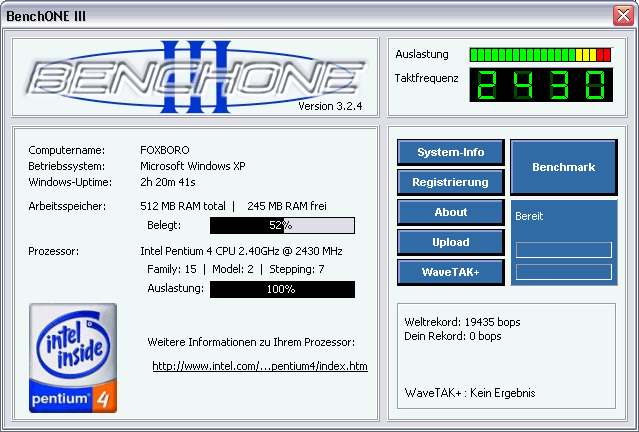Click the WaveTAK+ : Kein Ergebnis line
The width and height of the screenshot is (639, 432).
pos(469,393)
